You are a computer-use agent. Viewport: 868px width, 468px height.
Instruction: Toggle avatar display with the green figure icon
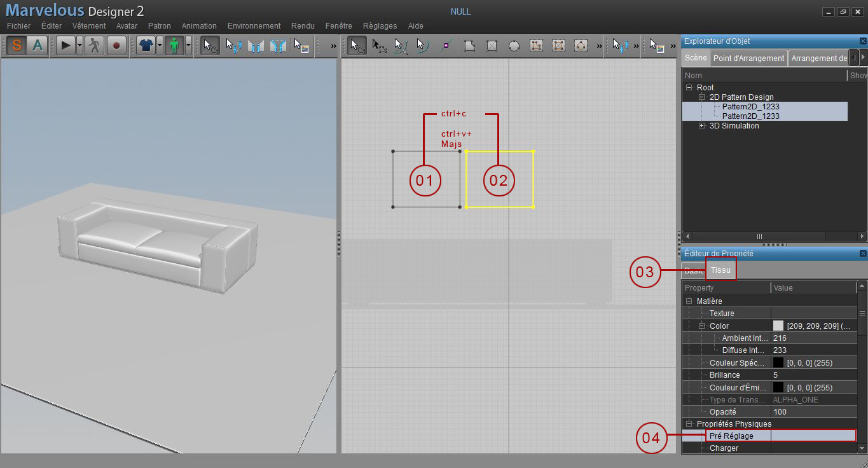click(174, 45)
